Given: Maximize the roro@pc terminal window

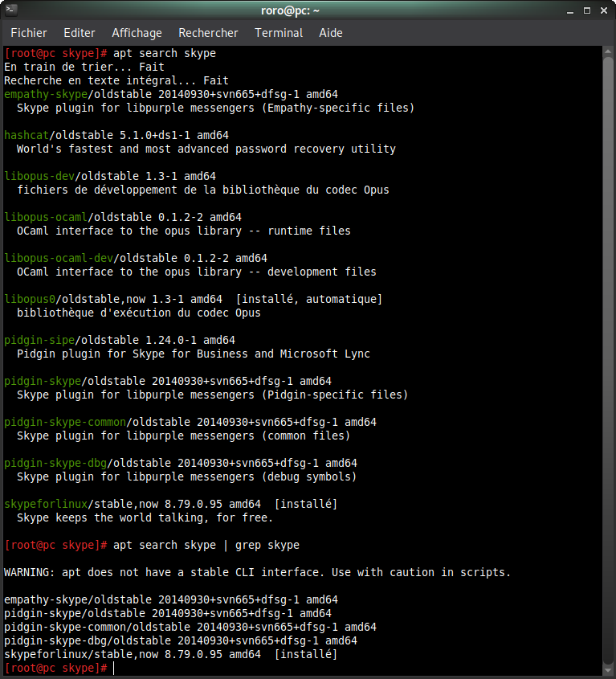Looking at the screenshot, I should point(587,10).
